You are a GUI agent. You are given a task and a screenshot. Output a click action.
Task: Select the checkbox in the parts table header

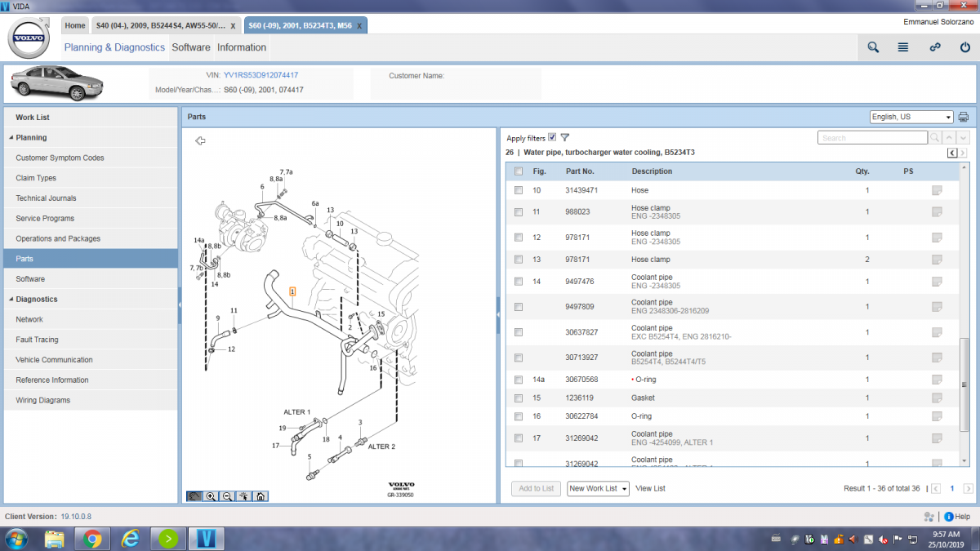518,171
